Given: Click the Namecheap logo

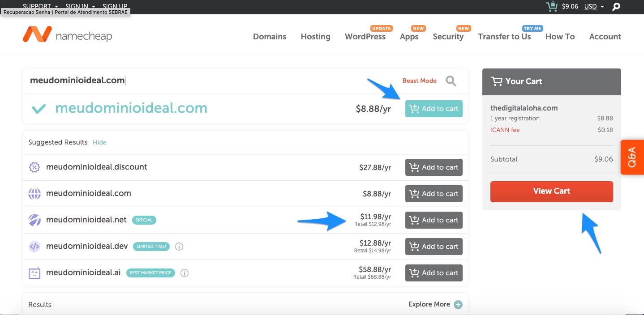Looking at the screenshot, I should click(67, 34).
